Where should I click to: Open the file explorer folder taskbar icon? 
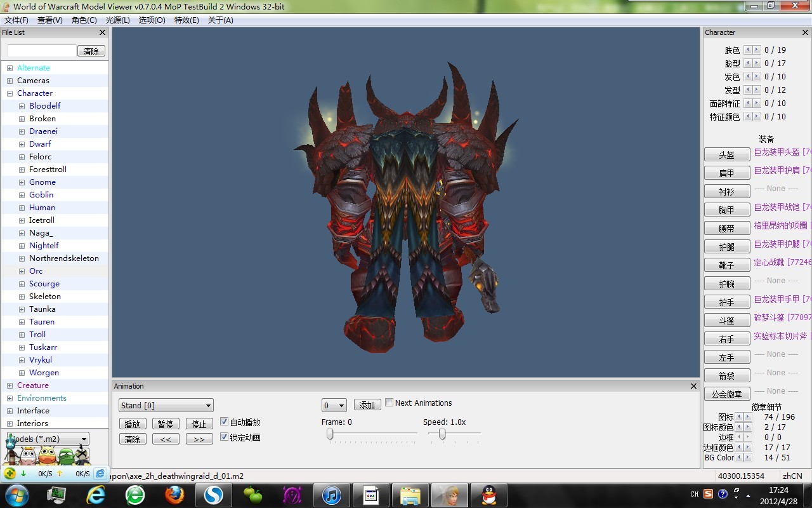410,495
